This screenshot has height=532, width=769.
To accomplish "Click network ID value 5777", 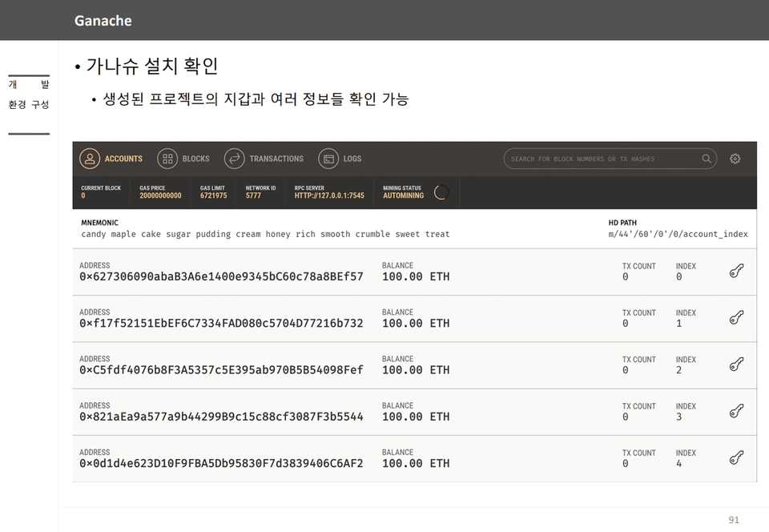I will click(253, 195).
